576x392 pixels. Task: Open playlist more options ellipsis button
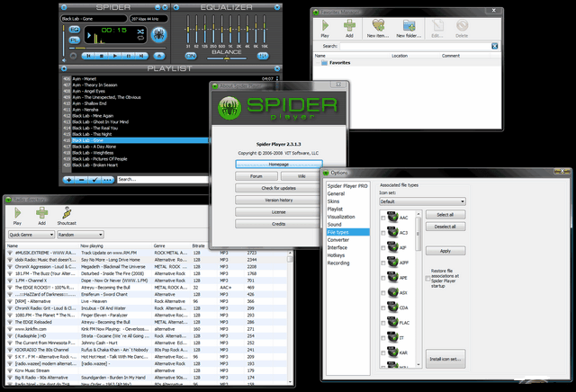click(107, 180)
